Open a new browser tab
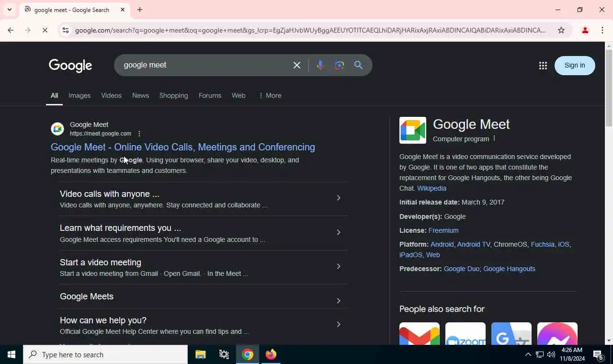The height and width of the screenshot is (364, 613). coord(140,10)
